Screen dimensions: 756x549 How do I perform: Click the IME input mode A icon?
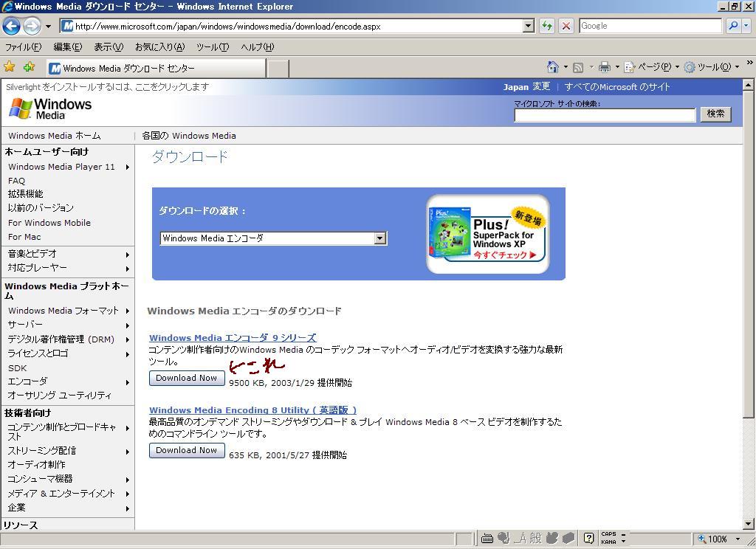coord(520,539)
